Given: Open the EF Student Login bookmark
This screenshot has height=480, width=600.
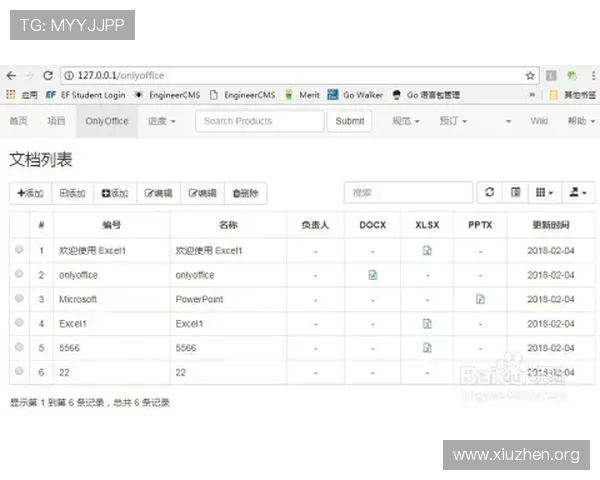Looking at the screenshot, I should click(86, 95).
